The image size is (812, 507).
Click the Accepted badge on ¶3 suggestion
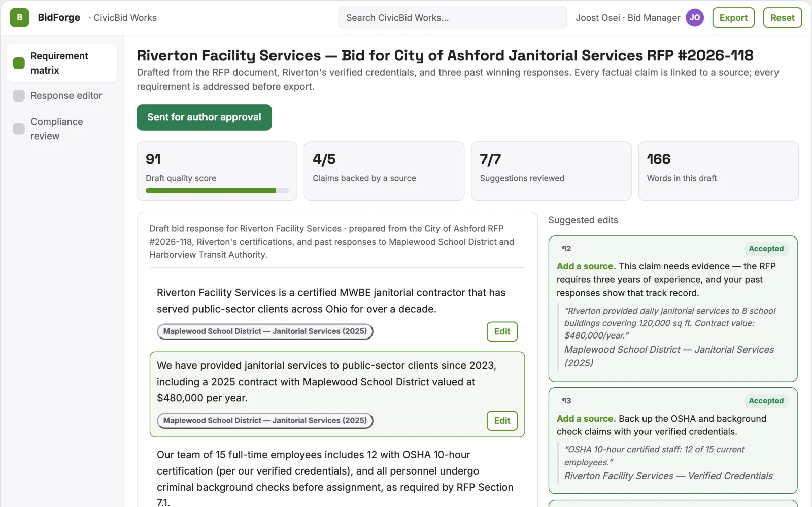coord(766,401)
